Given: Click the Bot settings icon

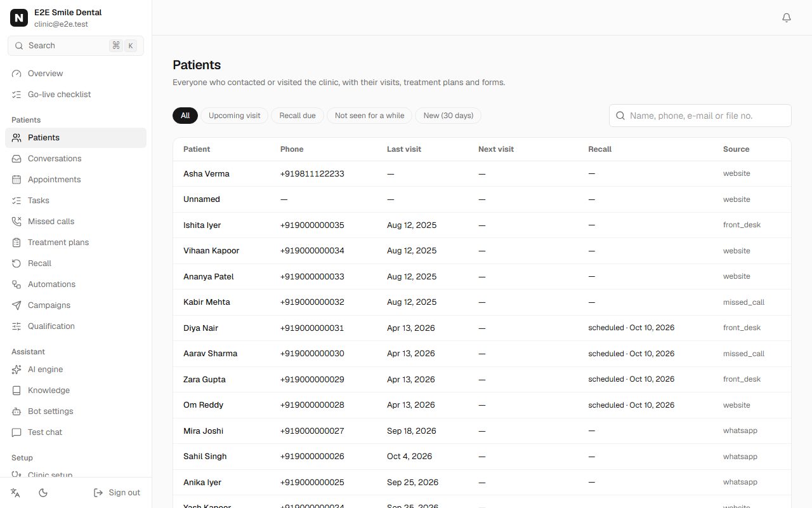Looking at the screenshot, I should 16,411.
